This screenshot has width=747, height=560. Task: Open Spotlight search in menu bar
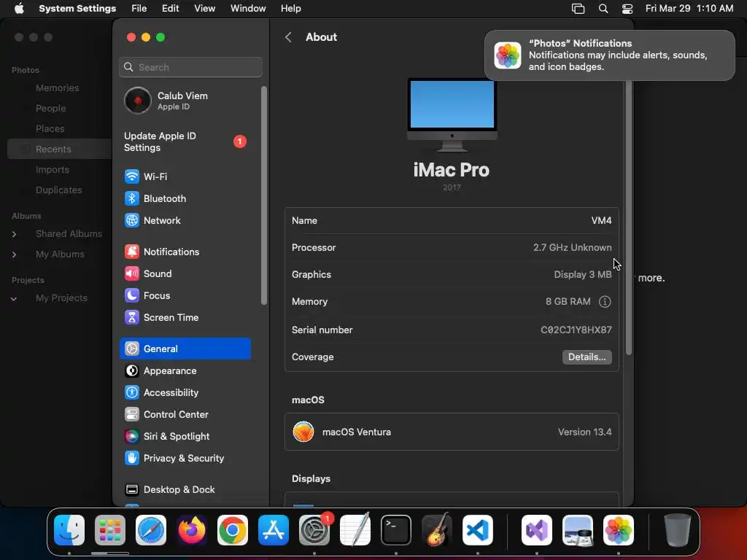(603, 9)
